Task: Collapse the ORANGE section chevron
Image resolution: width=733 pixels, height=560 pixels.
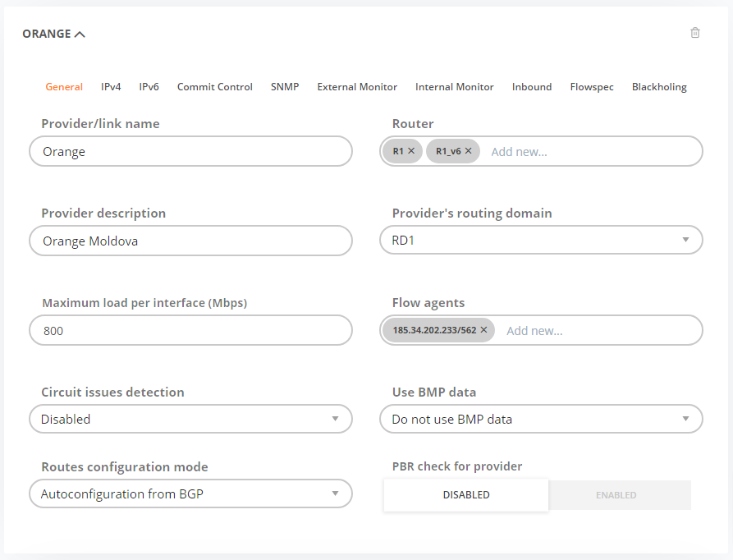Action: (x=80, y=34)
